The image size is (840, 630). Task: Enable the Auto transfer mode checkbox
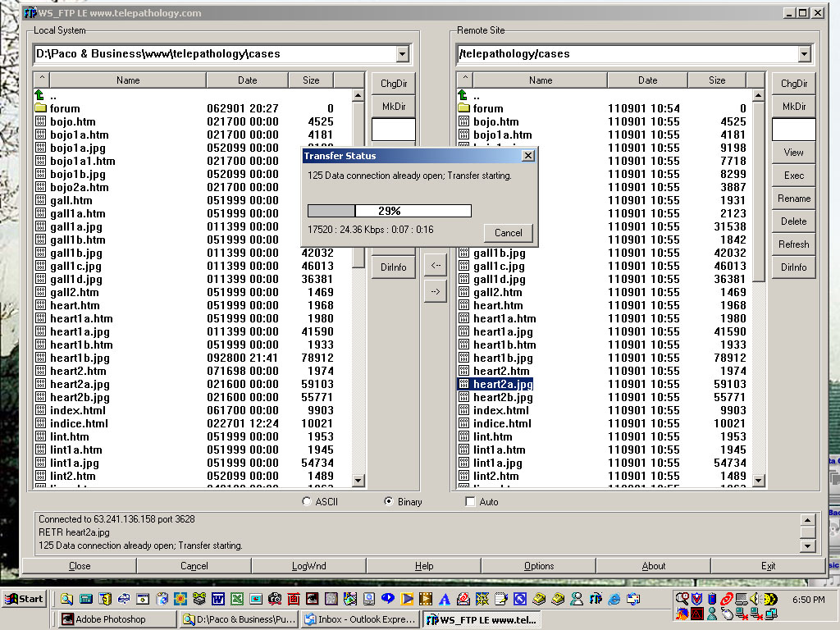tap(470, 501)
